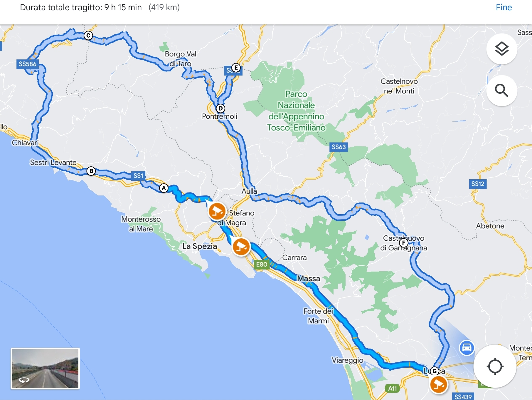Tap the E80 highway badge
Viewport: 532px width, 400px height.
point(262,264)
